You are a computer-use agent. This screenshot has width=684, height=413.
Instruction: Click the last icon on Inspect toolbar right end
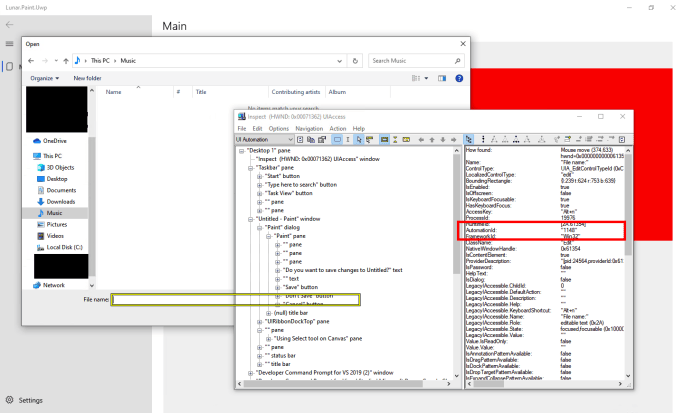(622, 140)
